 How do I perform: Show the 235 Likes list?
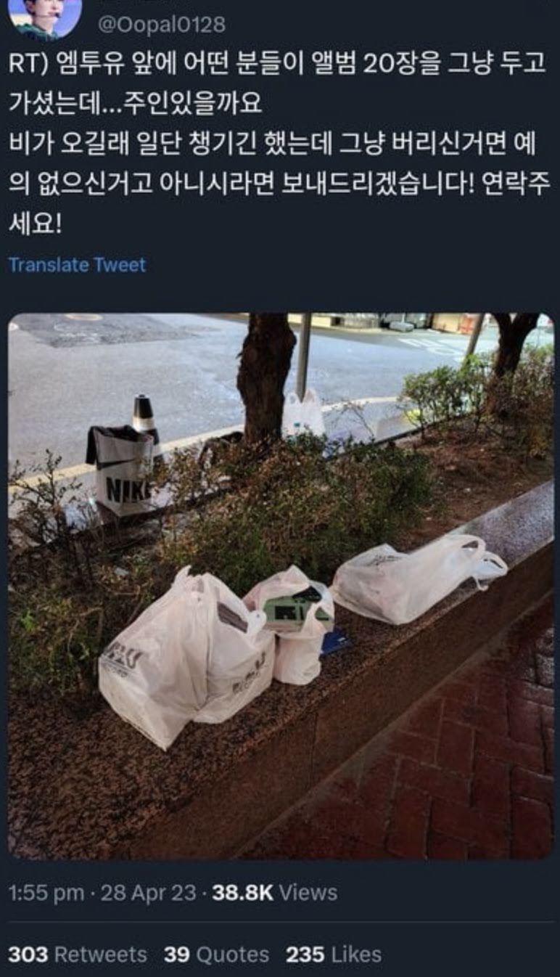334,954
